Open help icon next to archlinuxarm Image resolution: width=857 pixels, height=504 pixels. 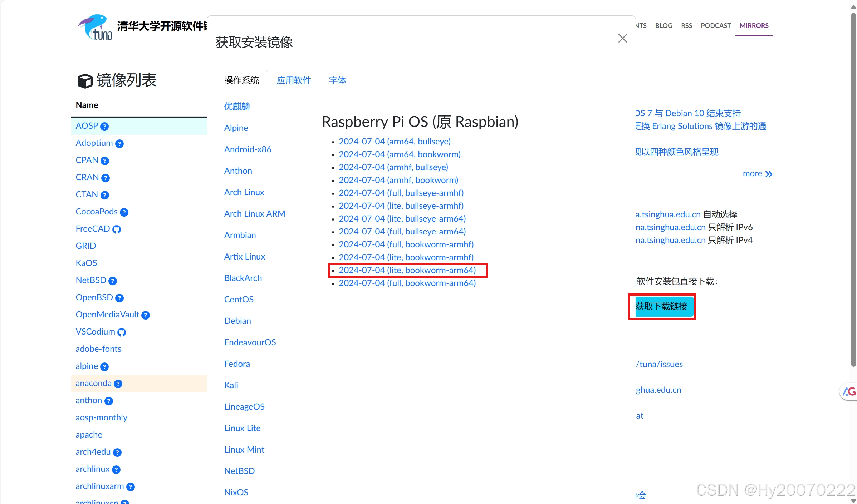(x=131, y=487)
